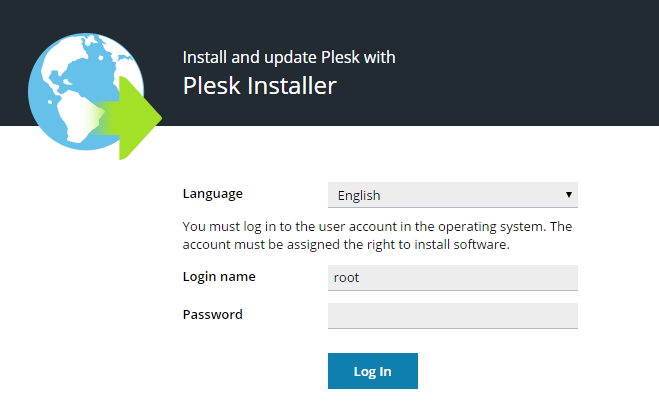Select the English value in the Language box
Image resolution: width=659 pixels, height=408 pixels.
(x=359, y=196)
